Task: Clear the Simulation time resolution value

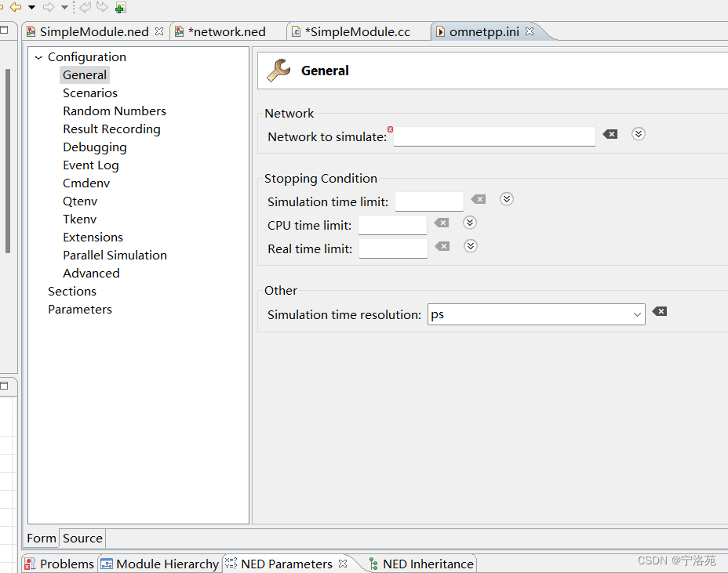Action: pos(659,311)
